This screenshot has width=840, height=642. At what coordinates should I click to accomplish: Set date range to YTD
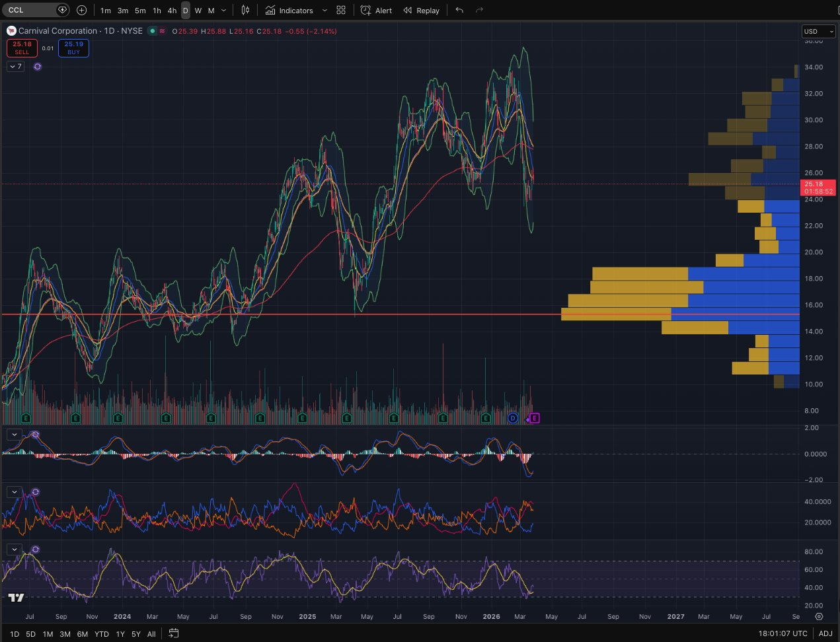pyautogui.click(x=102, y=634)
